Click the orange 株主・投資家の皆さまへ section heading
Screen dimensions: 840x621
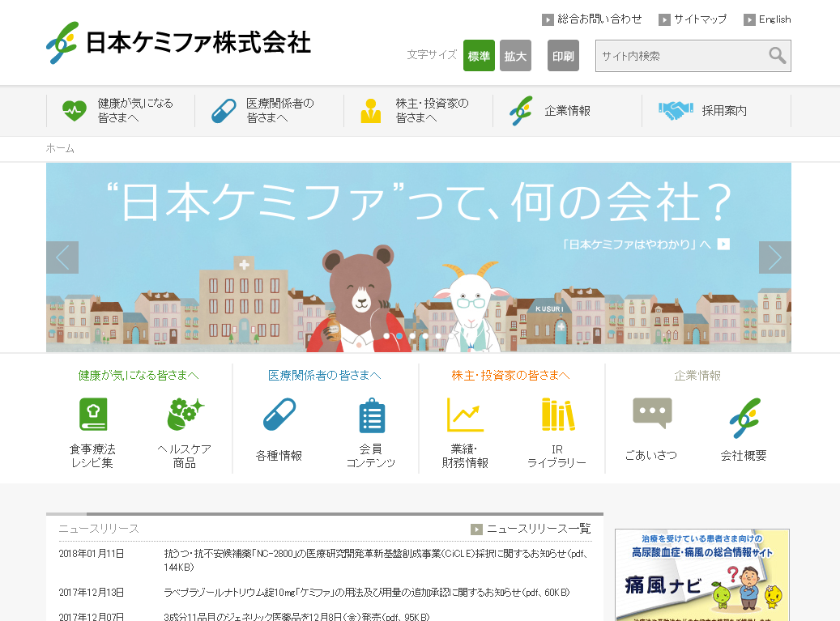pyautogui.click(x=510, y=376)
